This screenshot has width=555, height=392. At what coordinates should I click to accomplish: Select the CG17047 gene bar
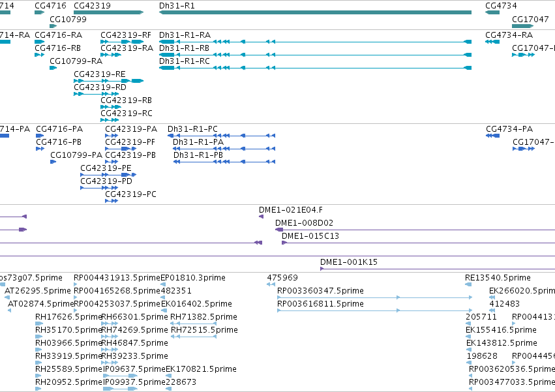point(523,26)
